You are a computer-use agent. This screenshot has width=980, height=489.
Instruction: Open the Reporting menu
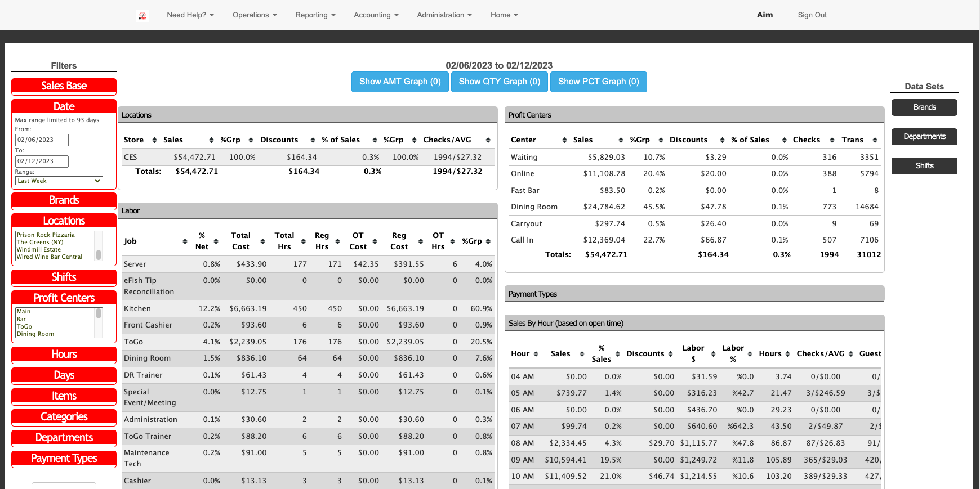pyautogui.click(x=315, y=15)
